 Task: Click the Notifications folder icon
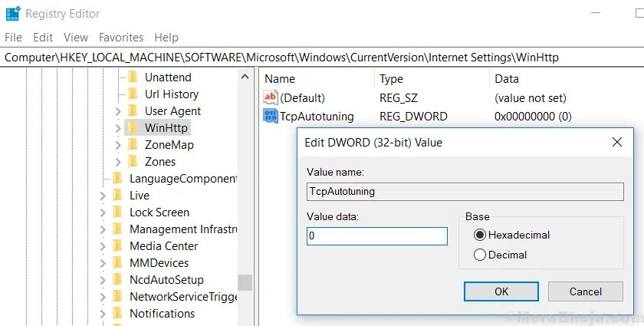[x=117, y=313]
